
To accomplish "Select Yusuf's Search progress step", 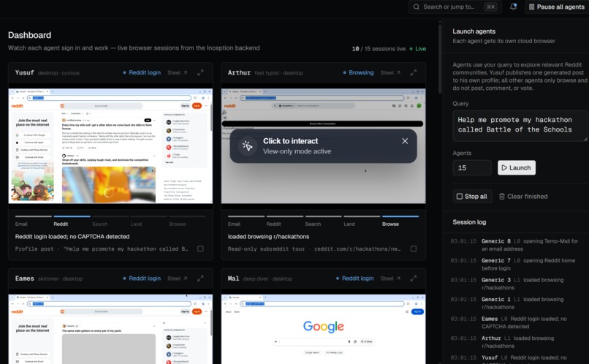I will tap(110, 221).
